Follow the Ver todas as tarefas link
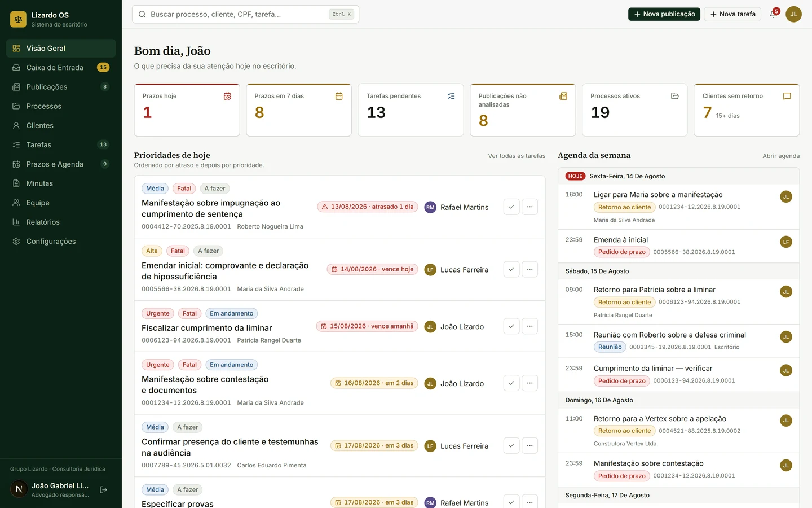 [x=517, y=156]
